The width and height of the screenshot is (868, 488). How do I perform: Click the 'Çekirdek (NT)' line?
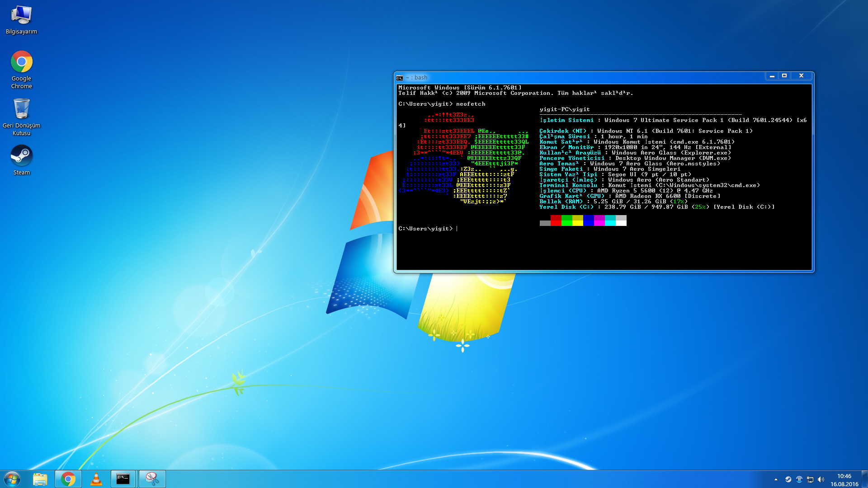click(646, 131)
